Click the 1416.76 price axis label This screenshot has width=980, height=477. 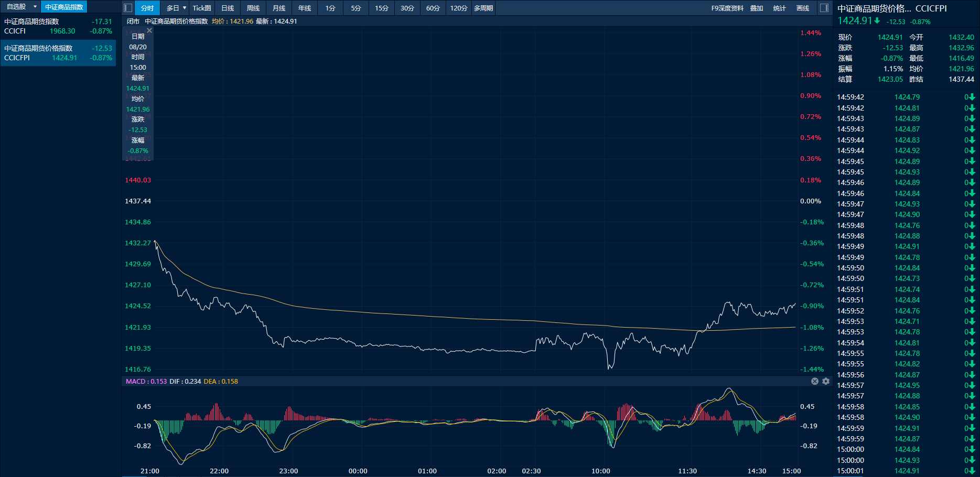click(x=138, y=369)
